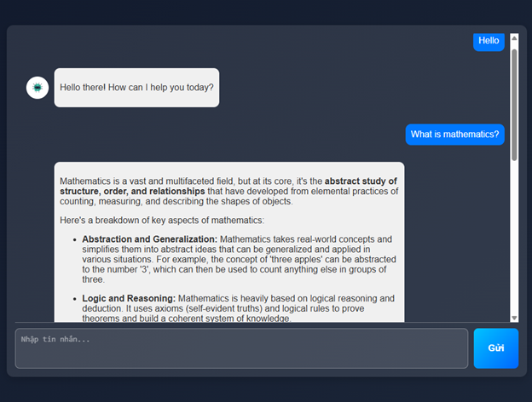This screenshot has height=402, width=532.
Task: Click the bold 'Abstraction and Generalization:' heading
Action: 149,239
